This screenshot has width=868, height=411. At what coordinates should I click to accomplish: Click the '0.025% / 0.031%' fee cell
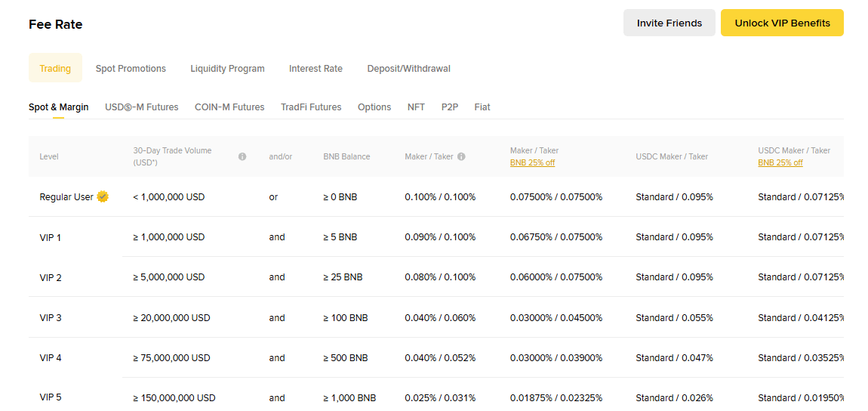(x=440, y=397)
